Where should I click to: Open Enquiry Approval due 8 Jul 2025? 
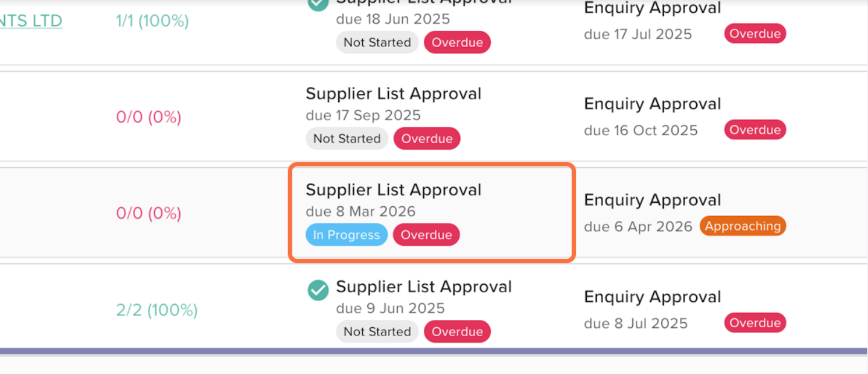coord(652,297)
